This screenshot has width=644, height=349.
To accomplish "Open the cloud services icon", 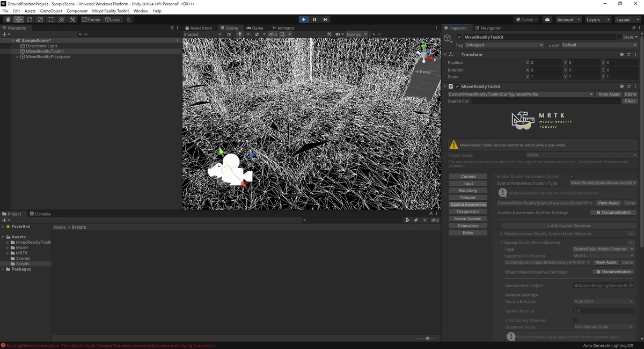I will pos(547,19).
